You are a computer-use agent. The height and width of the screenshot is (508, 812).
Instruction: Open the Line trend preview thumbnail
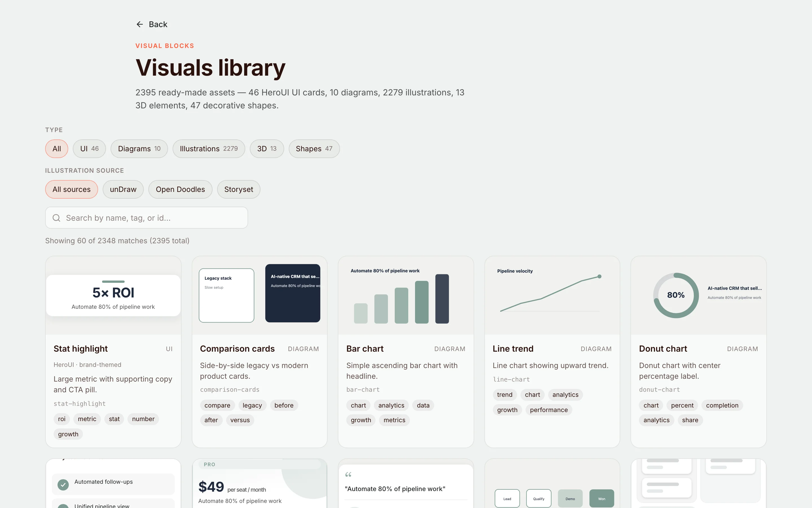tap(552, 295)
